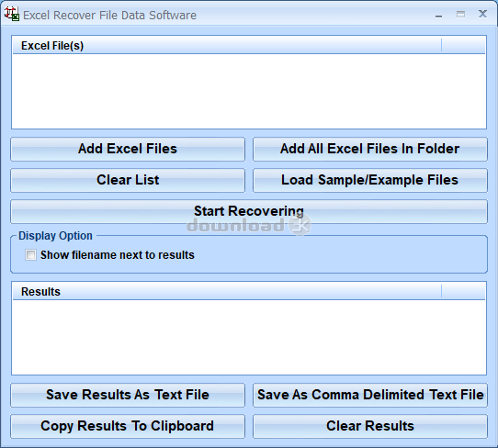Add All Excel Files In Folder

(x=370, y=149)
